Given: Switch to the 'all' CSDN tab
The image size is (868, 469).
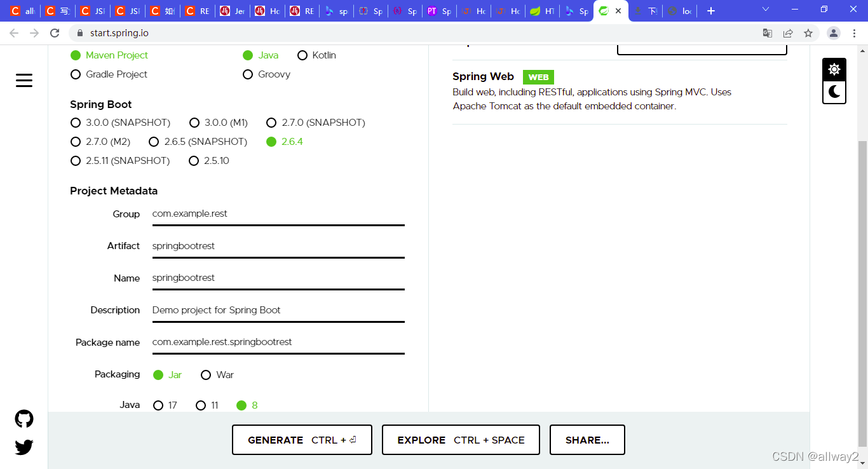Looking at the screenshot, I should [x=22, y=11].
